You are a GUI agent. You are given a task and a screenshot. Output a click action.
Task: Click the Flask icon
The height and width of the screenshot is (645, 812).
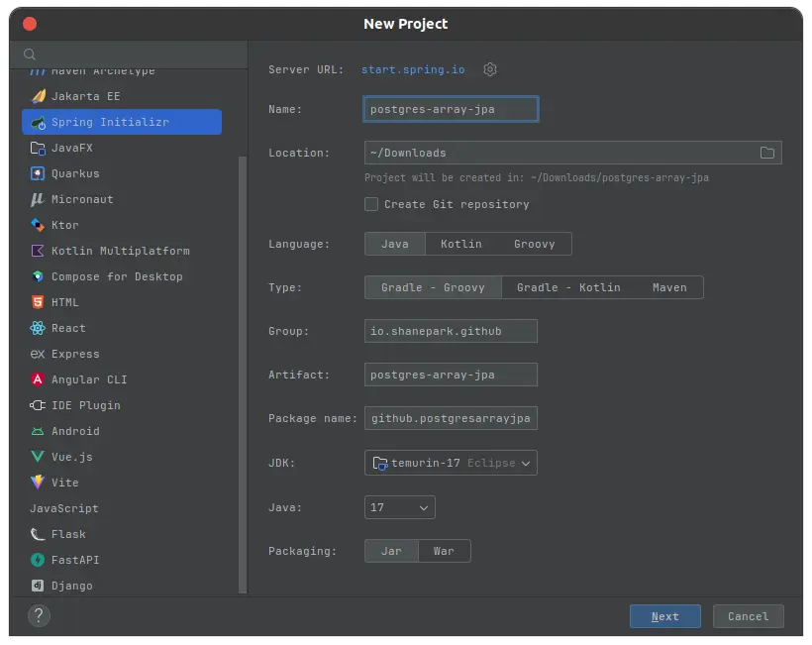(x=38, y=534)
